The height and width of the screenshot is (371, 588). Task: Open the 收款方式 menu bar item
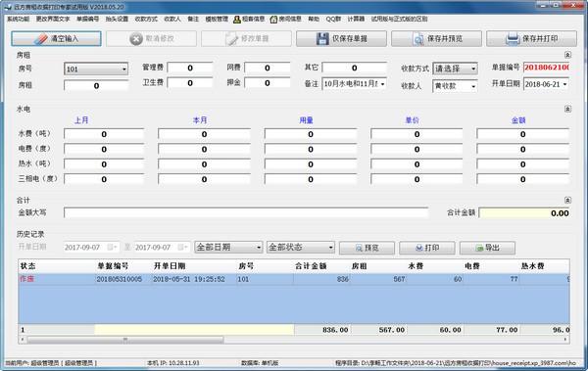(x=146, y=20)
